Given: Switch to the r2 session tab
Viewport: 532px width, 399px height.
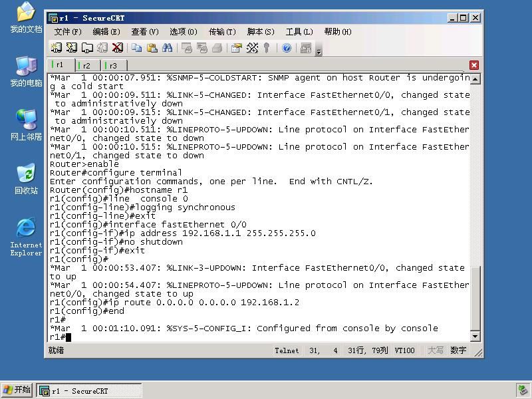Looking at the screenshot, I should pos(88,65).
